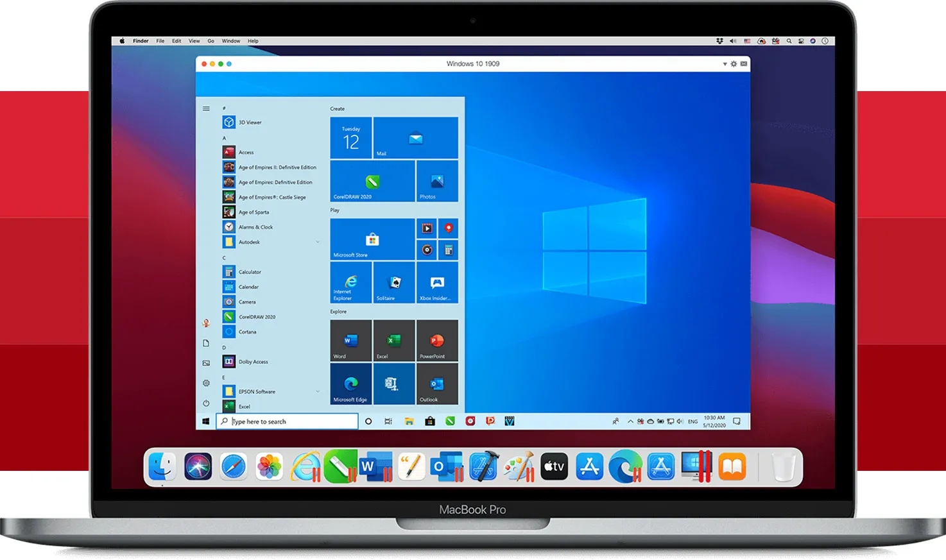The height and width of the screenshot is (560, 946).
Task: Open File Explorer on the Windows taskbar
Action: coord(409,421)
